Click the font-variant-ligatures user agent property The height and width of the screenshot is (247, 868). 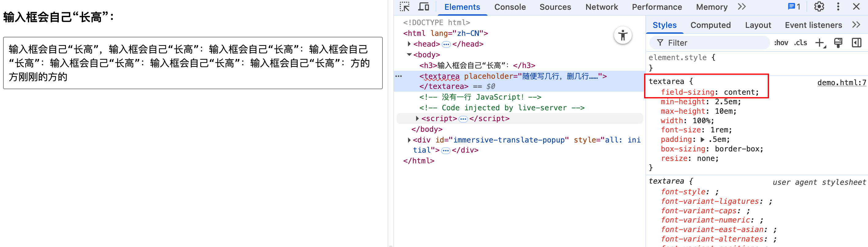click(x=710, y=201)
